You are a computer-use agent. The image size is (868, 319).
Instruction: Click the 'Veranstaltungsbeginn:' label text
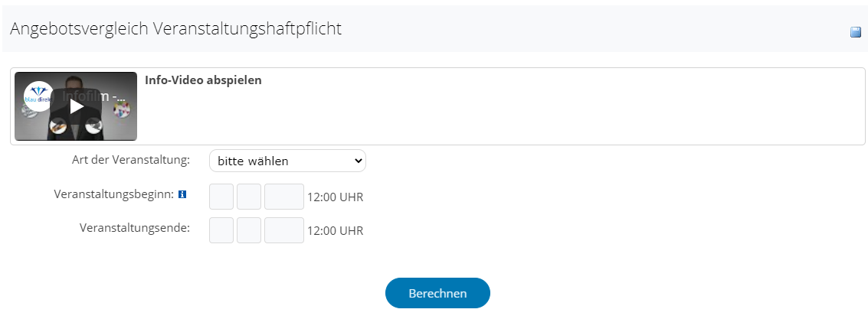click(x=114, y=194)
